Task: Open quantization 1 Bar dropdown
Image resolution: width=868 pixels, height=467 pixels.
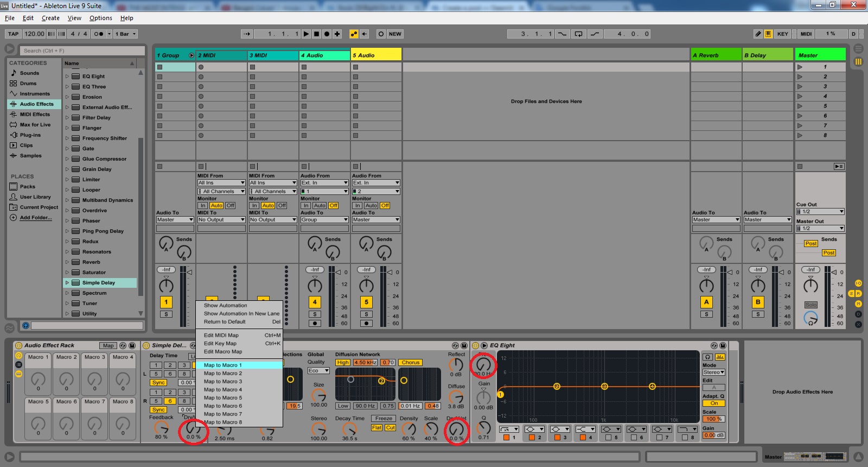Action: (x=125, y=34)
